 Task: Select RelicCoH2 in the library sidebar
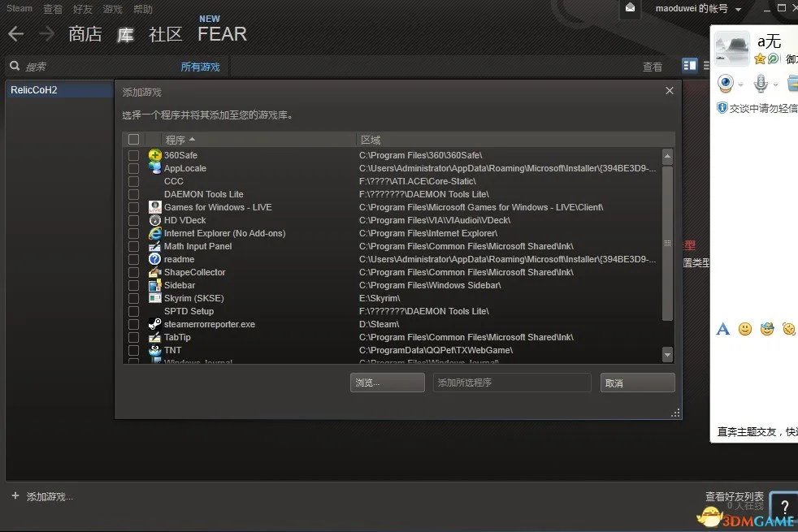[x=33, y=90]
